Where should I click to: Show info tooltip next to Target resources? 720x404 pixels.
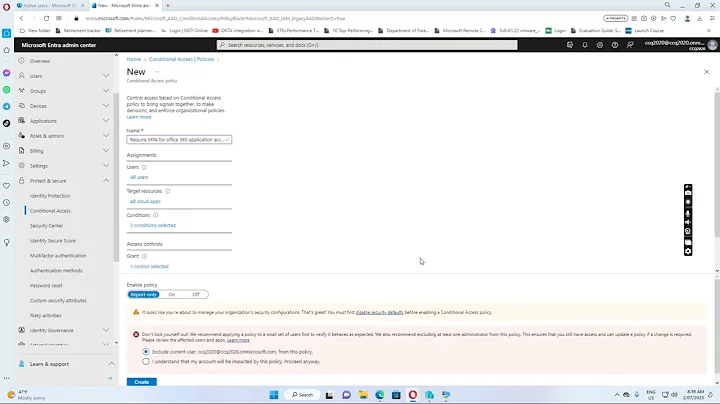168,191
